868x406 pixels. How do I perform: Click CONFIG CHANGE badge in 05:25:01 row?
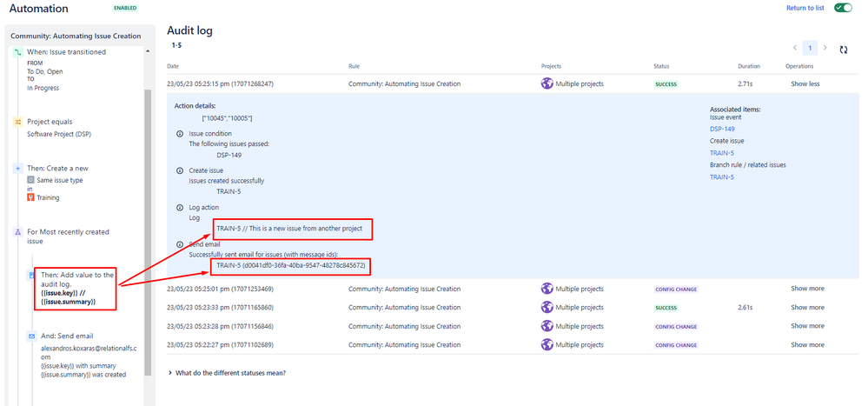(x=676, y=290)
